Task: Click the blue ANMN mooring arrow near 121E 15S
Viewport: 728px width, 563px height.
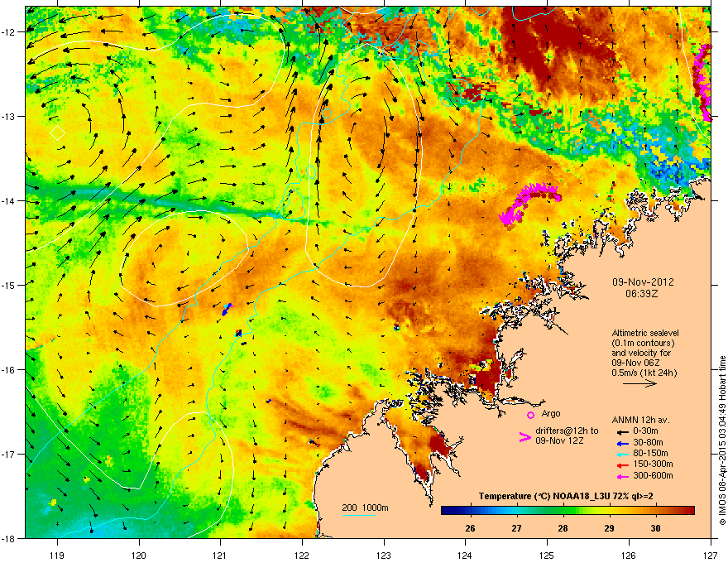Action: tap(227, 310)
